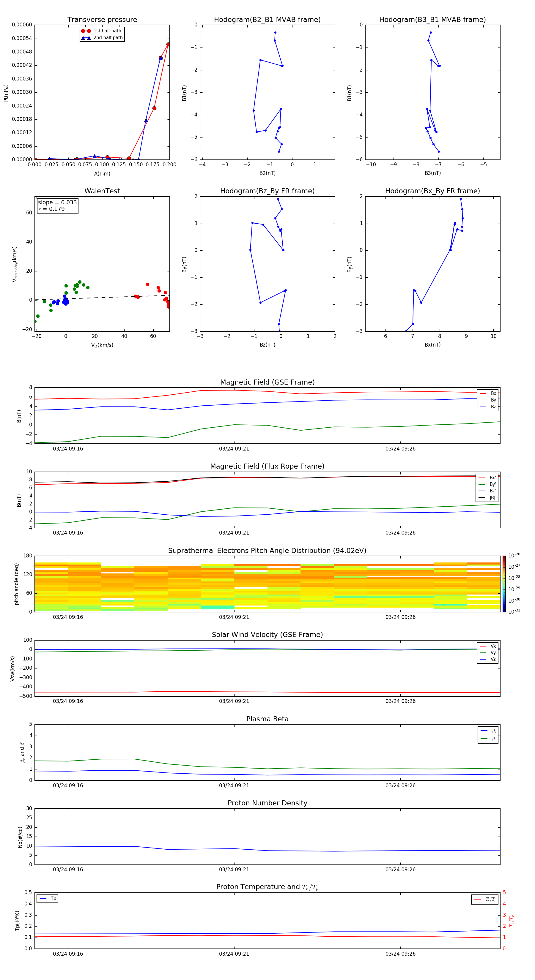Click the "B3(nT)" x-axis label
This screenshot has width=535, height=980.
pos(432,173)
